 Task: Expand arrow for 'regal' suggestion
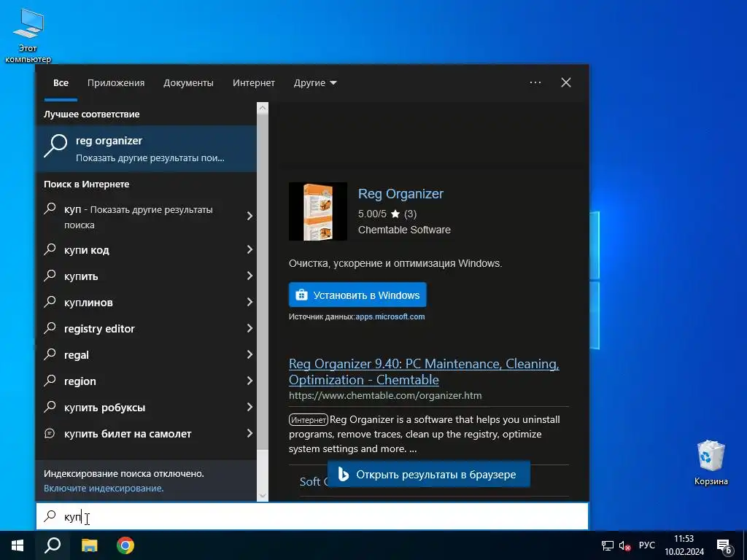click(x=249, y=354)
